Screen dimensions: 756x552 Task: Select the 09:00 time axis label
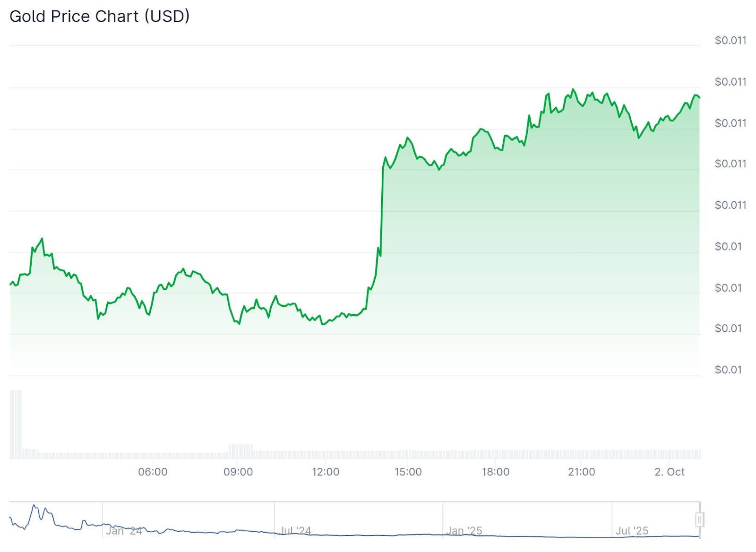(x=238, y=472)
